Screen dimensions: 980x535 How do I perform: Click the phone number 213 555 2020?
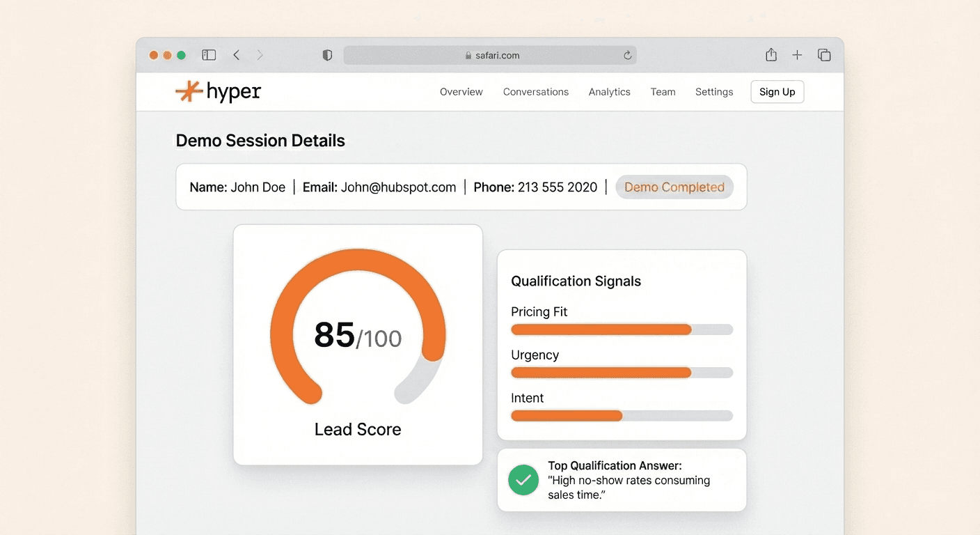[x=558, y=187]
